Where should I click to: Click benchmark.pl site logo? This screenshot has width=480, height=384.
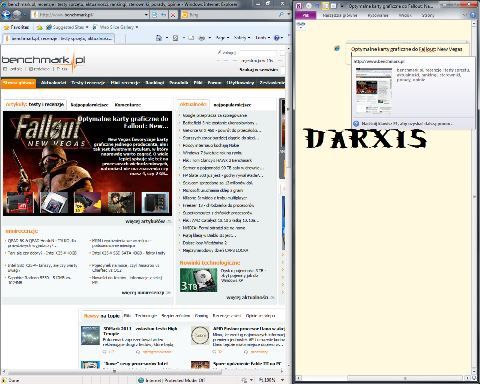(43, 61)
